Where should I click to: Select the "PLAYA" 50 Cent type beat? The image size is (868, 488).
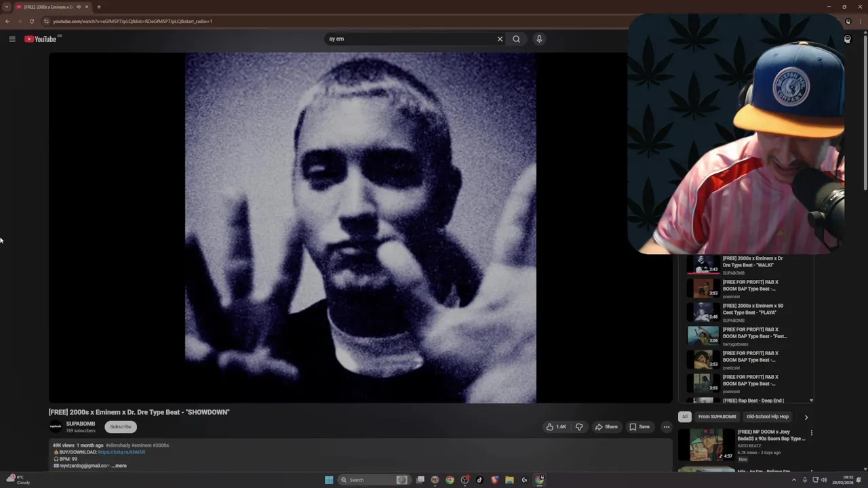[749, 312]
